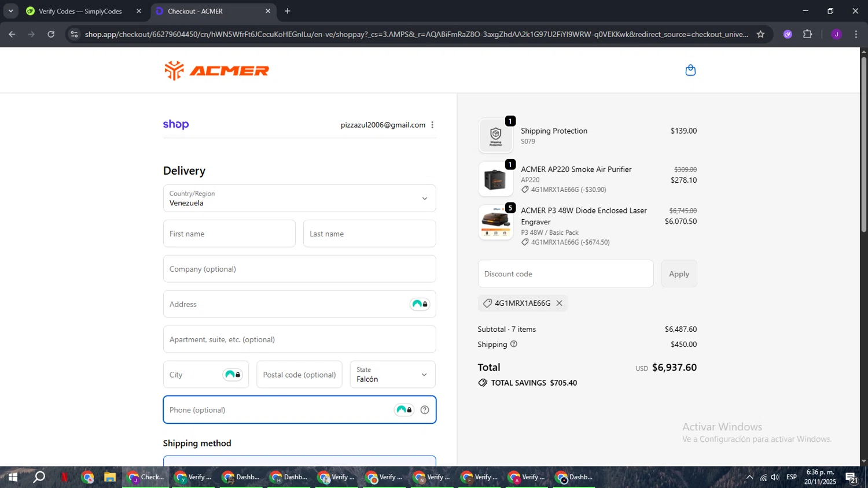Screen dimensions: 868x488
Task: Focus the Discount code field
Action: (x=565, y=273)
